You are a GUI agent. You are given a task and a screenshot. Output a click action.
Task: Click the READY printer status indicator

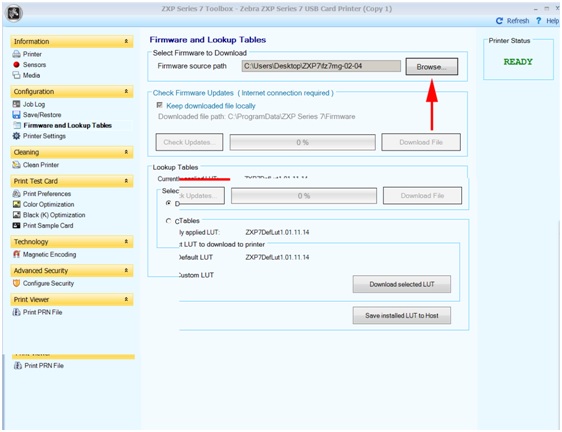518,62
